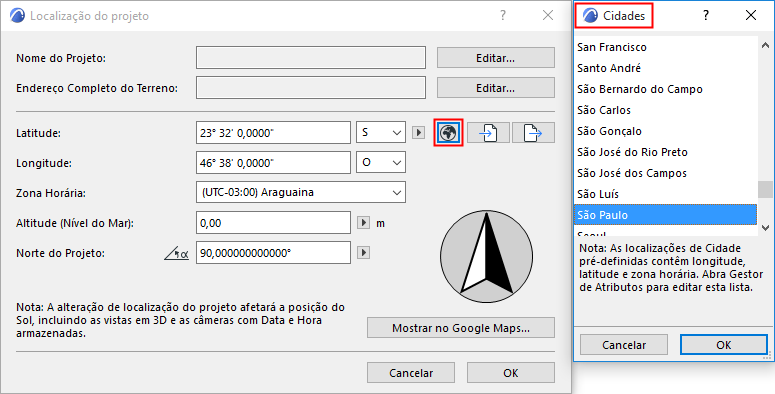This screenshot has height=394, width=775.
Task: Select São Paulo in the city list
Action: [665, 215]
